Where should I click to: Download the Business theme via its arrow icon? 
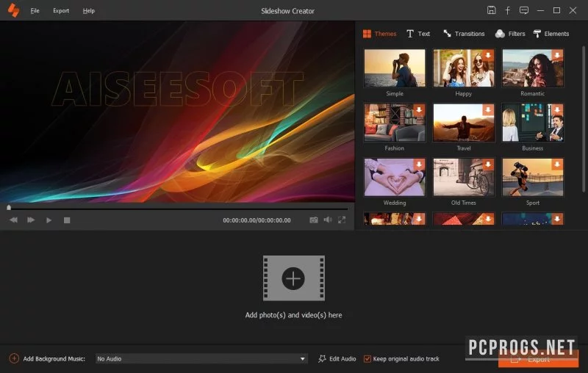coord(557,109)
